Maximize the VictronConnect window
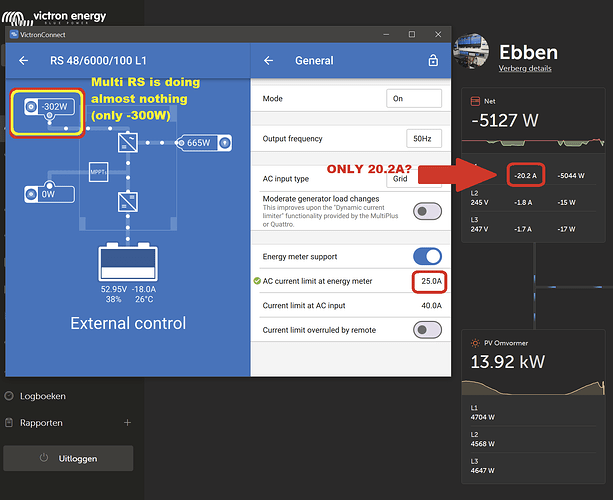The height and width of the screenshot is (500, 613). click(412, 34)
